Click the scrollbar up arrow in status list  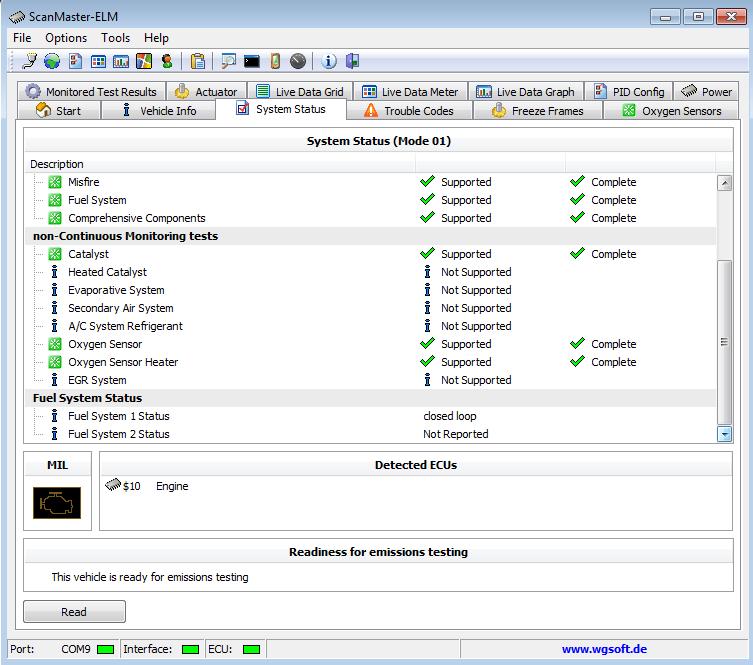(x=725, y=183)
